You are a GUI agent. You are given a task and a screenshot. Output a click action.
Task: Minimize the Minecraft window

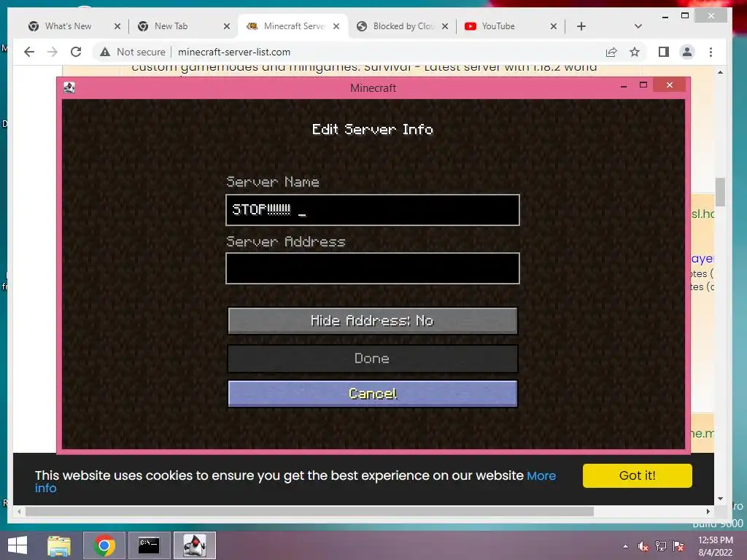tap(624, 86)
